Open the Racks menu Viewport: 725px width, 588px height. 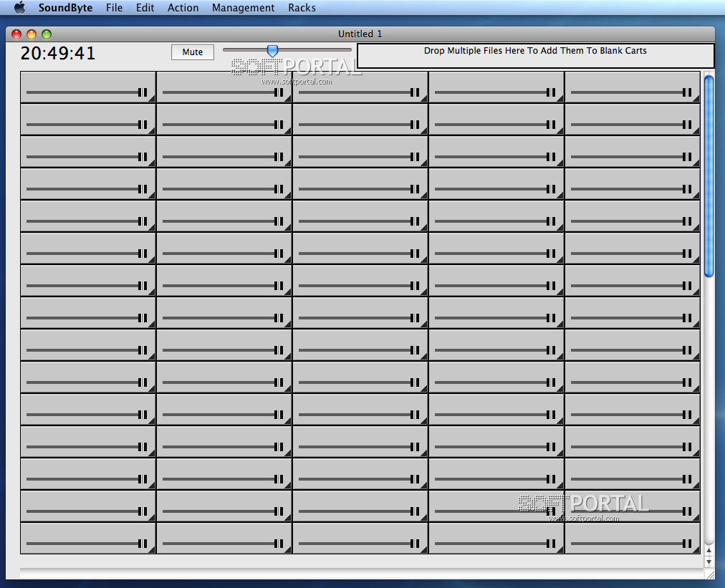(302, 8)
